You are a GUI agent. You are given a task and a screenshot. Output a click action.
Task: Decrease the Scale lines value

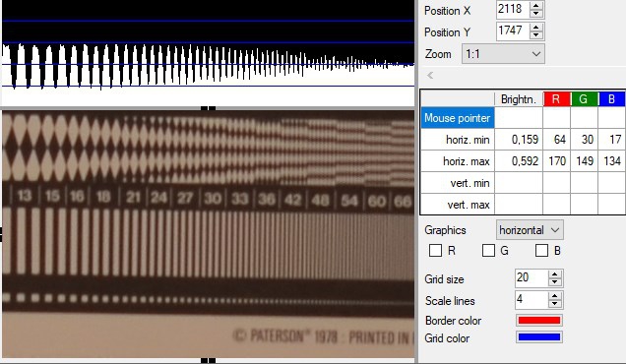point(555,303)
